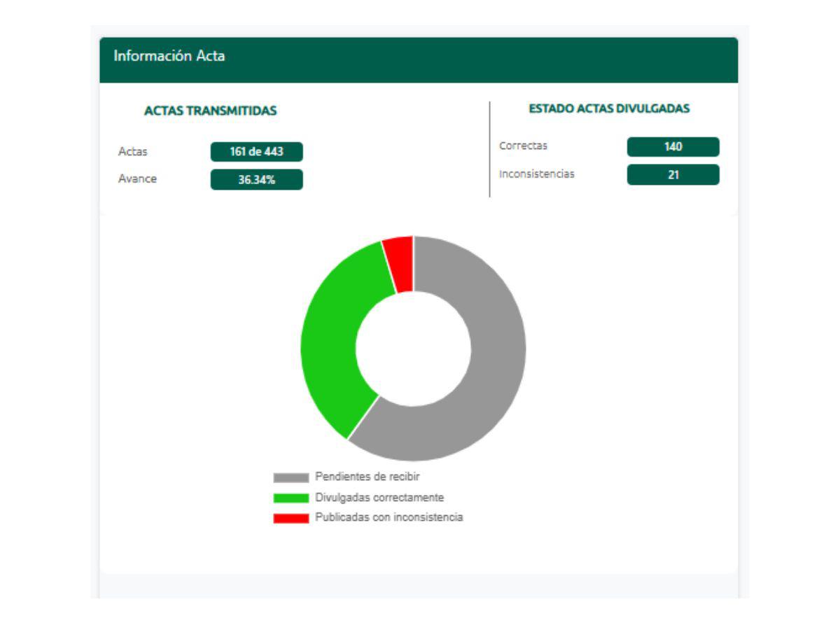Select the Inconsistencias count badge showing 21
The height and width of the screenshot is (630, 840).
[x=673, y=175]
